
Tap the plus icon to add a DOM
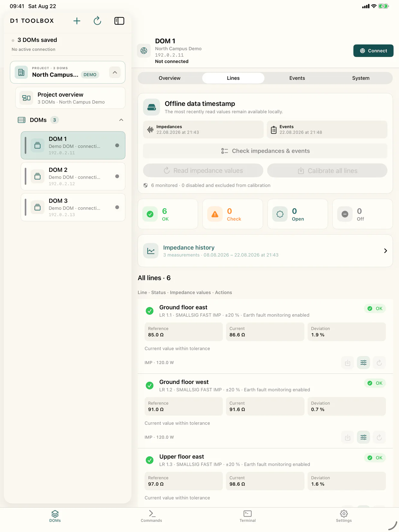click(77, 21)
